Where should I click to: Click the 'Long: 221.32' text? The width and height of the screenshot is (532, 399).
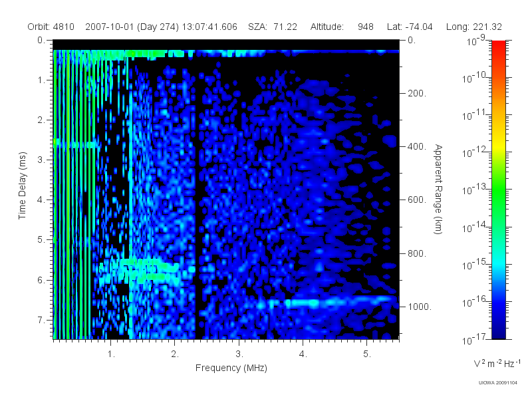(473, 27)
